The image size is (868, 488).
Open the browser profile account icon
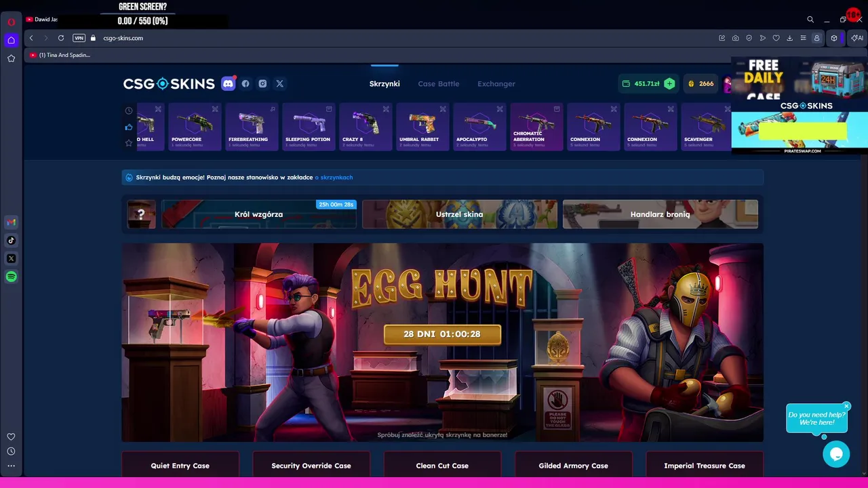click(x=817, y=38)
